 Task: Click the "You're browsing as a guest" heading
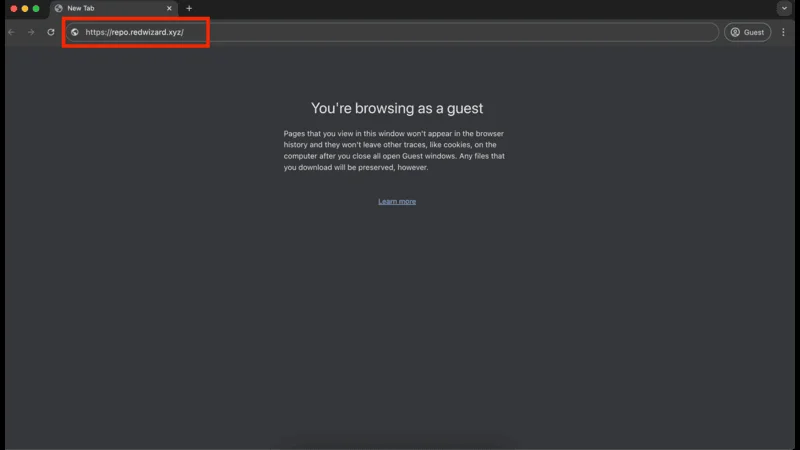click(x=397, y=108)
